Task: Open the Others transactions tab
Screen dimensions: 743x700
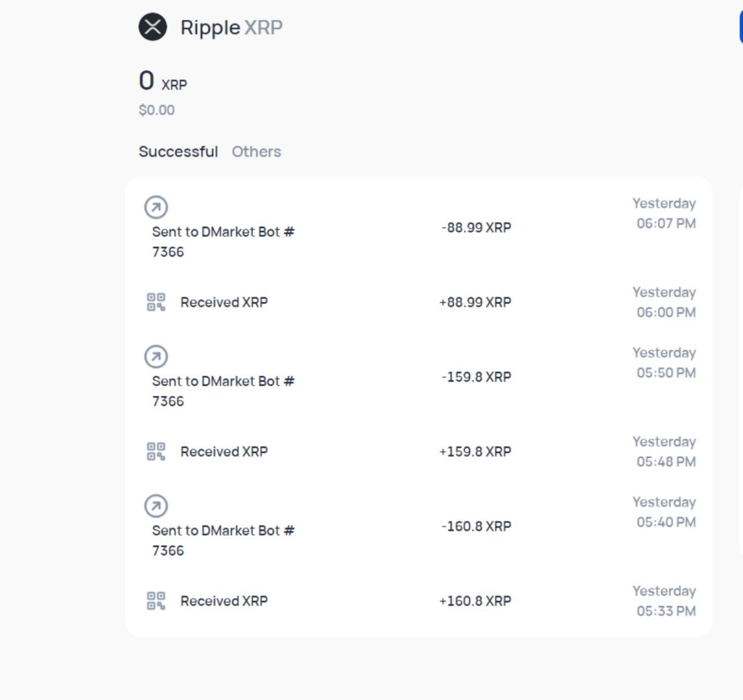Action: [256, 152]
